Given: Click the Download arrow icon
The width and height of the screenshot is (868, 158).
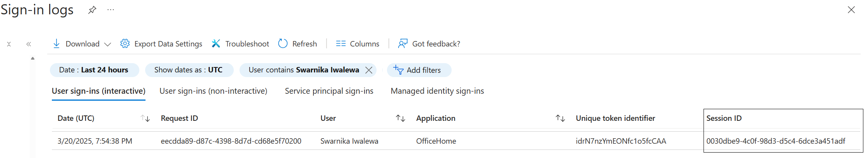Looking at the screenshot, I should pos(56,44).
